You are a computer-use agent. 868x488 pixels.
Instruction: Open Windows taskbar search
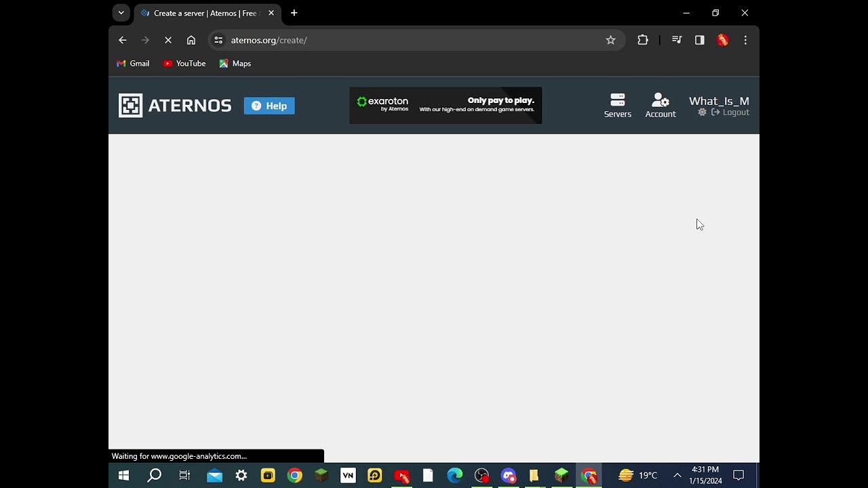(155, 476)
